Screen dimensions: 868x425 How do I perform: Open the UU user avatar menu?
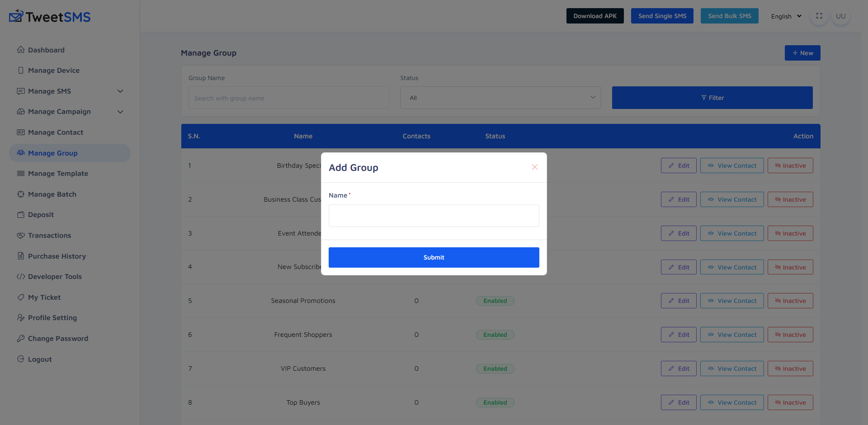pos(841,16)
